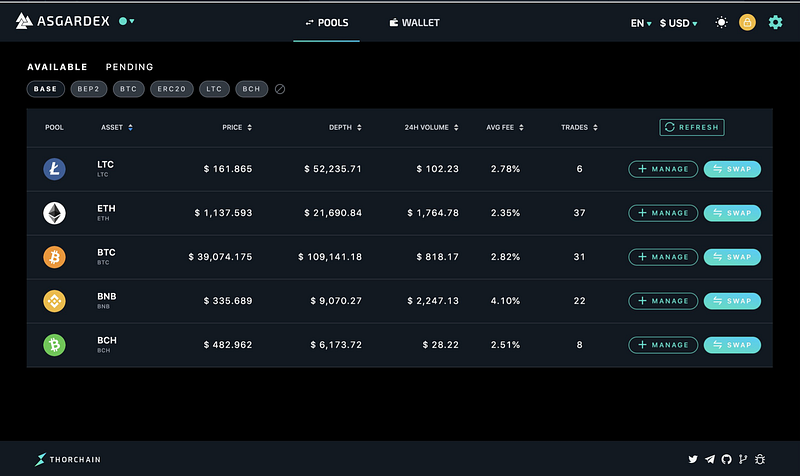Enable the ERC20 filter chip

[172, 89]
